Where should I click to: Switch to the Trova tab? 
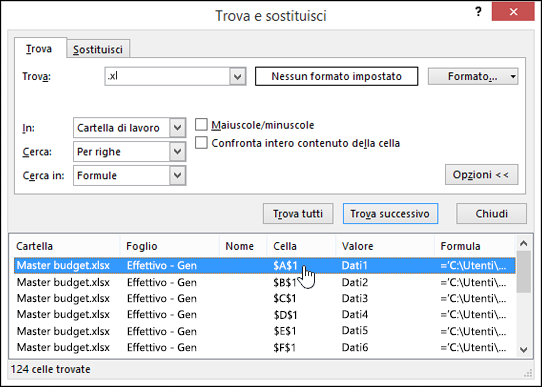coord(39,49)
